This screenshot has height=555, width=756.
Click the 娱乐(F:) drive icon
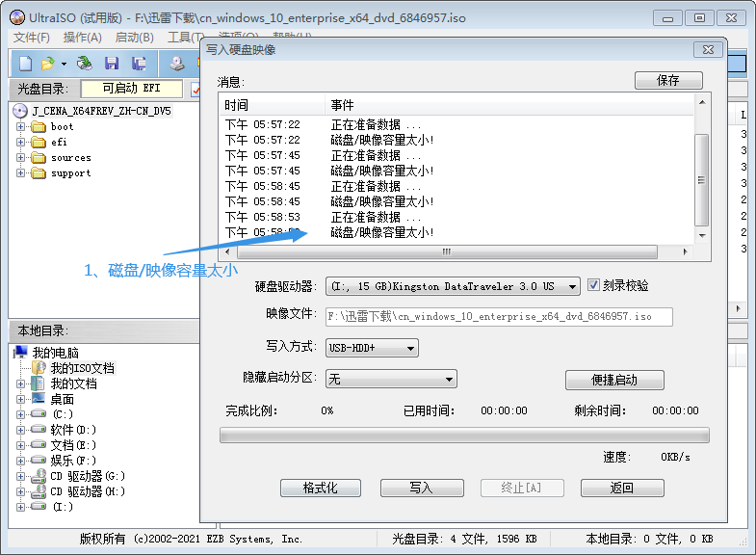click(39, 460)
